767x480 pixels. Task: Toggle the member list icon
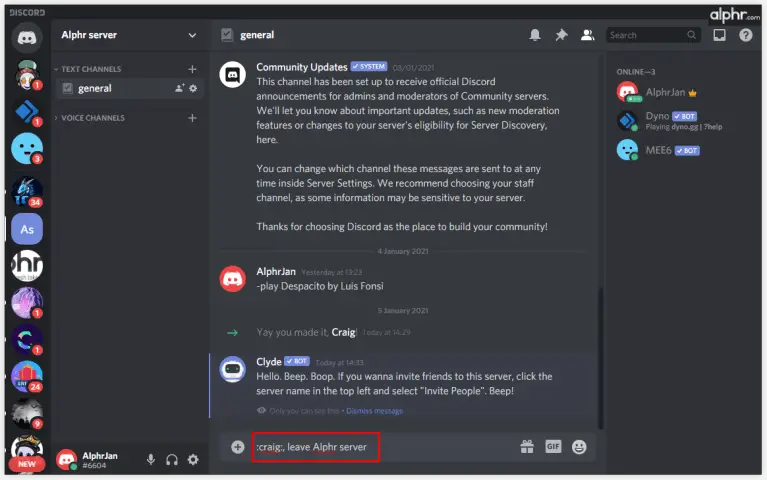pyautogui.click(x=587, y=35)
